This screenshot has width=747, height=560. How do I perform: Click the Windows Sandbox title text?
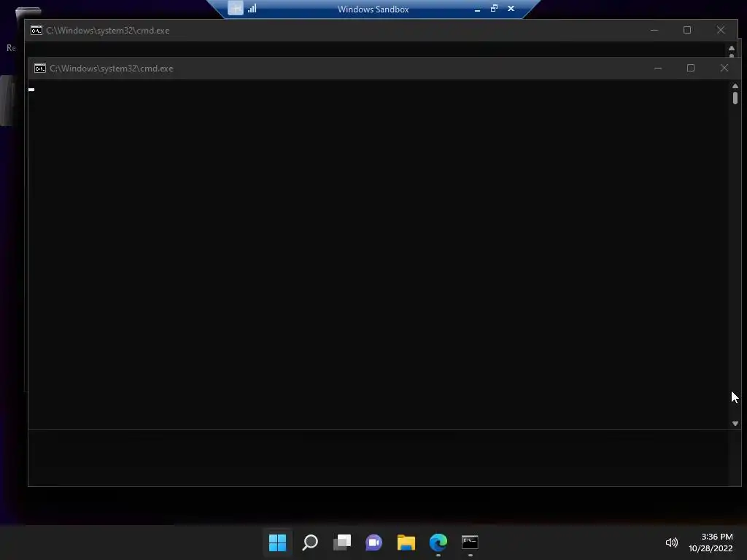(373, 9)
